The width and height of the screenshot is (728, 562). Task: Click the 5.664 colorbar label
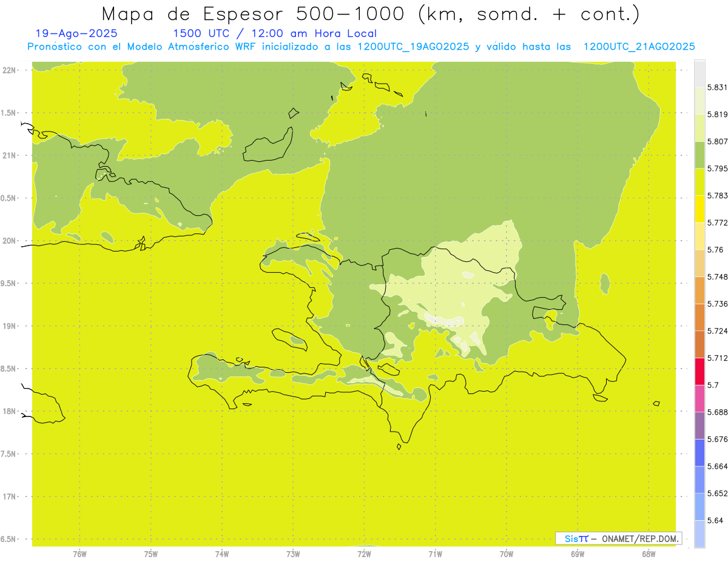[717, 466]
